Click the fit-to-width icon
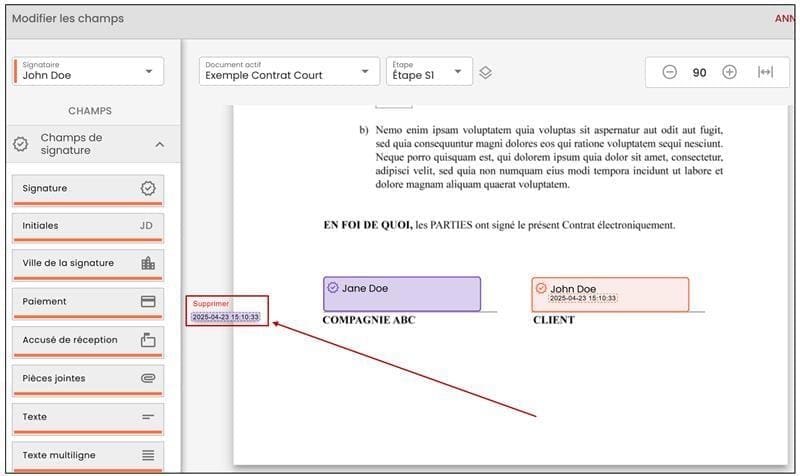This screenshot has width=800, height=476. pyautogui.click(x=765, y=72)
